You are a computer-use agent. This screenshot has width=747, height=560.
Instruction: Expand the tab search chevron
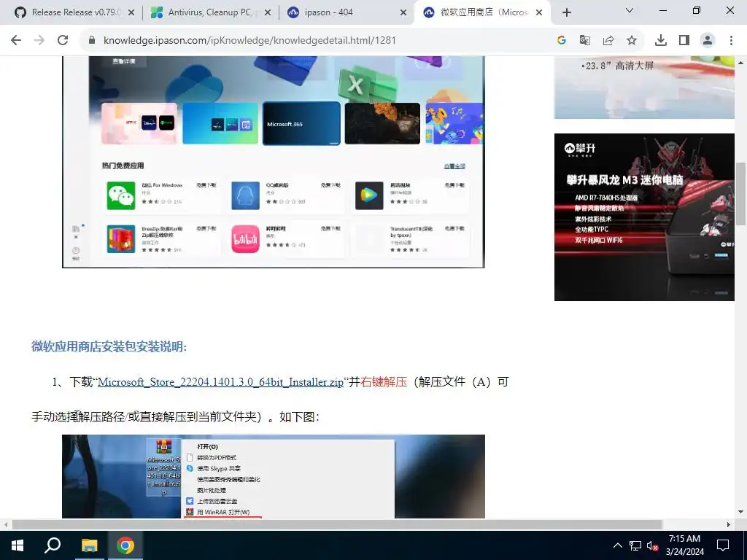pyautogui.click(x=630, y=10)
